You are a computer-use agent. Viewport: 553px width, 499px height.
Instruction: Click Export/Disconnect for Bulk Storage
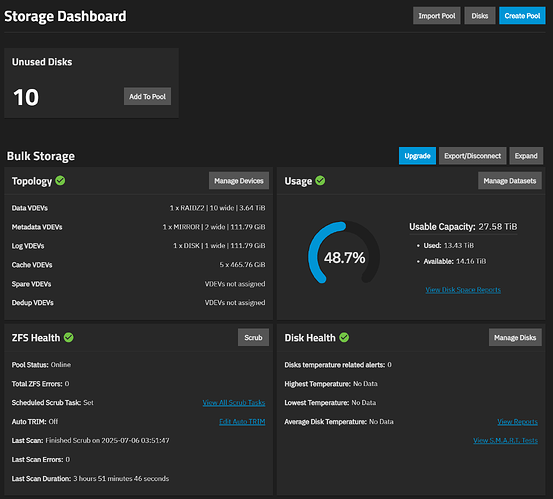[x=473, y=156]
